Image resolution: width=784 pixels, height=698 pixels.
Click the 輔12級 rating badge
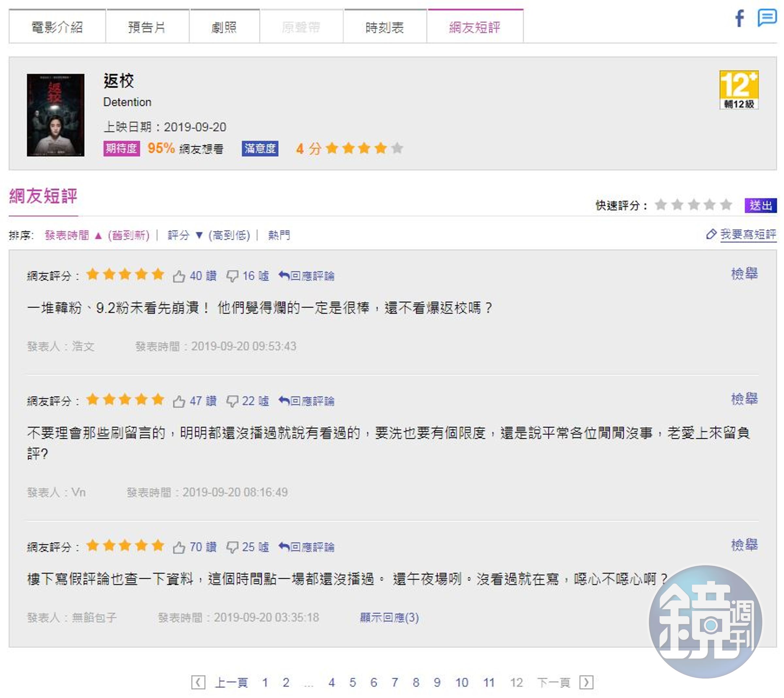739,90
